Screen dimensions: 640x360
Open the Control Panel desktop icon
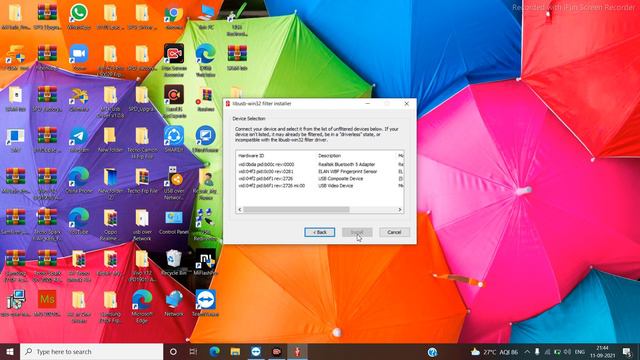(x=174, y=222)
